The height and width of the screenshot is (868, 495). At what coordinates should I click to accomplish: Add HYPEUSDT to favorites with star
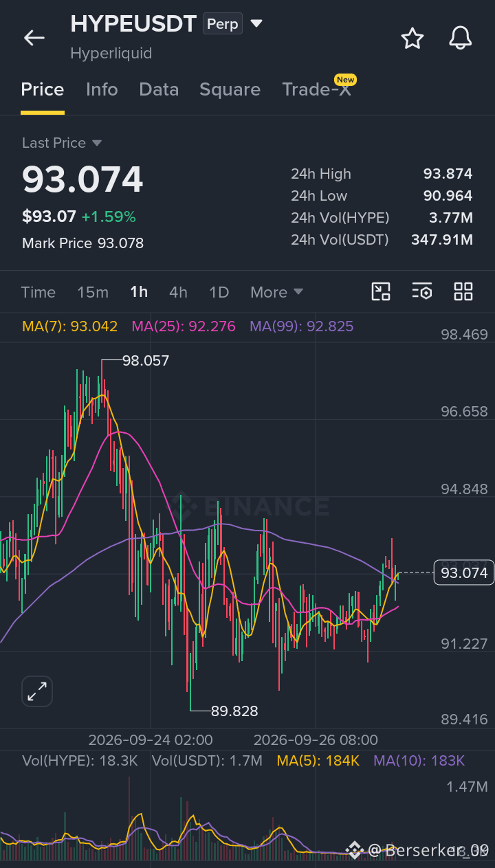click(x=412, y=38)
